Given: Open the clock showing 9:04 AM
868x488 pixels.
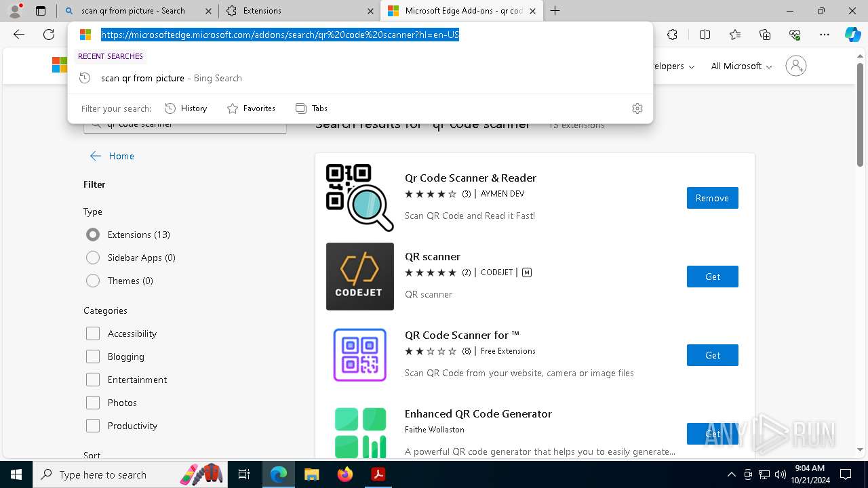Looking at the screenshot, I should click(x=809, y=474).
